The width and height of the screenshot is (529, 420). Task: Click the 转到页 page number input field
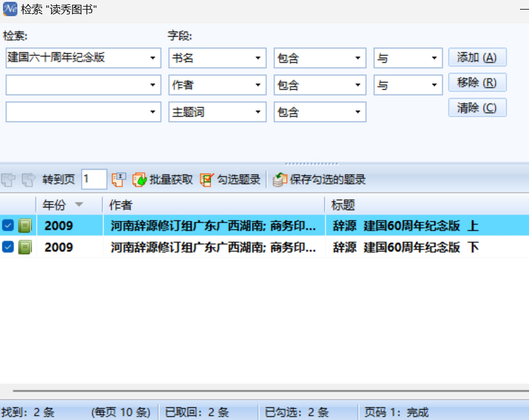coord(94,179)
